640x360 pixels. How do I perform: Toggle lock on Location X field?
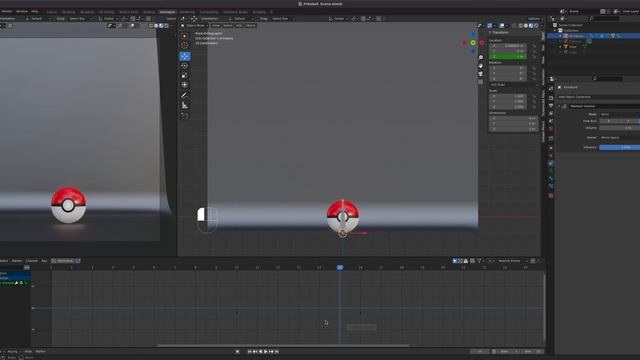(x=534, y=46)
